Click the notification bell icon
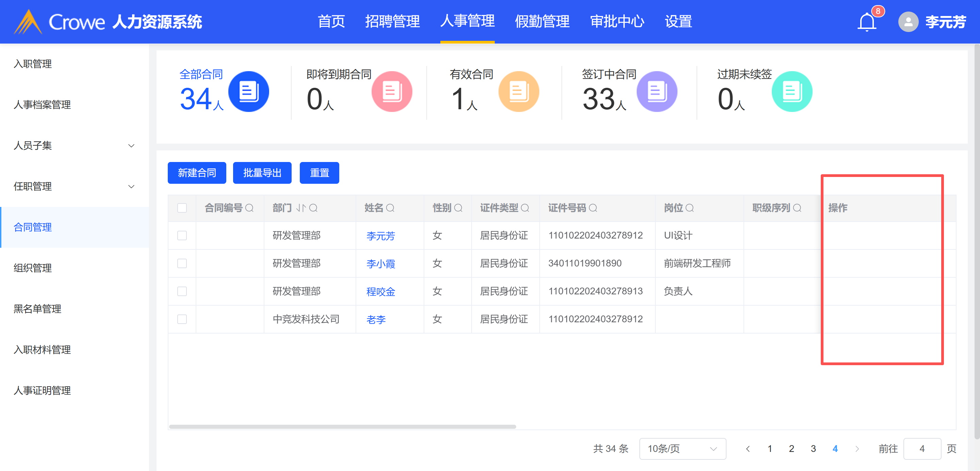The height and width of the screenshot is (471, 980). [867, 22]
